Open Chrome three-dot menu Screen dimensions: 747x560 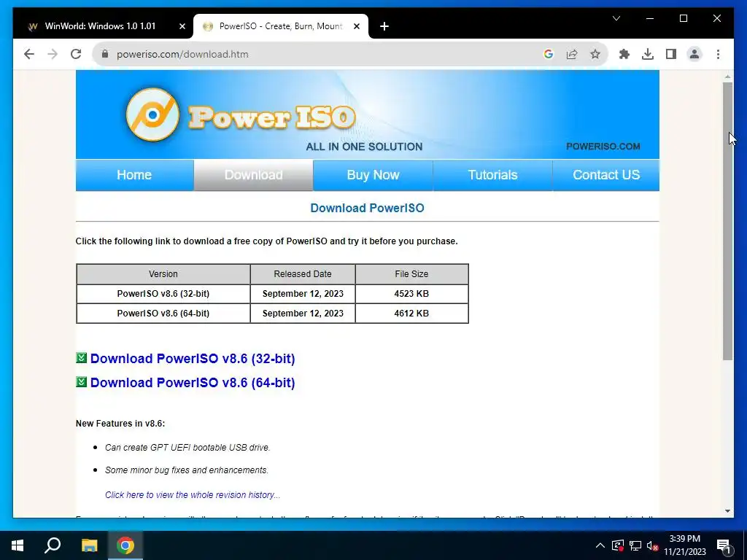(x=718, y=54)
